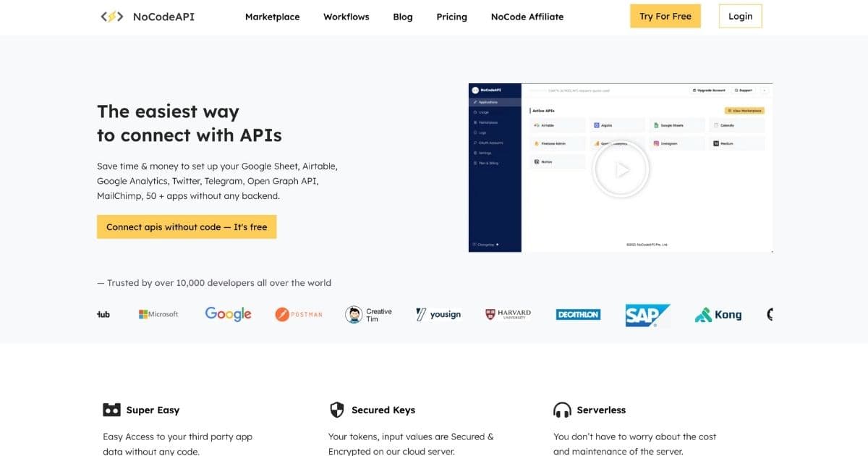868x456 pixels.
Task: Open the Blog link
Action: coord(403,17)
